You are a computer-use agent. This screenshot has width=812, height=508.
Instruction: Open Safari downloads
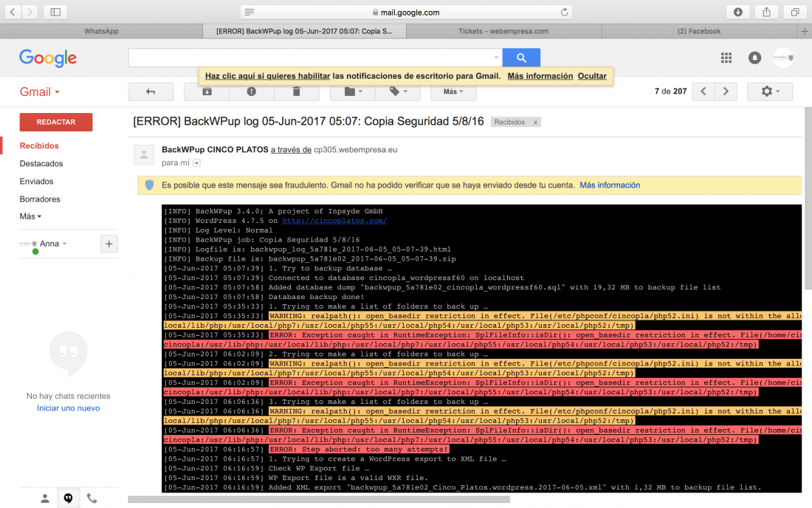[738, 12]
